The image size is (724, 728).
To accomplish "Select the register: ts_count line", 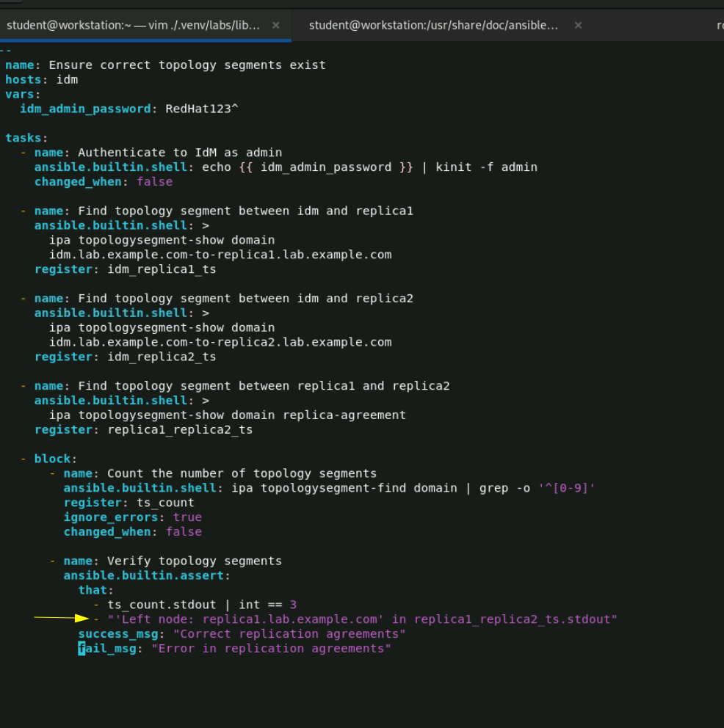I will pos(128,503).
